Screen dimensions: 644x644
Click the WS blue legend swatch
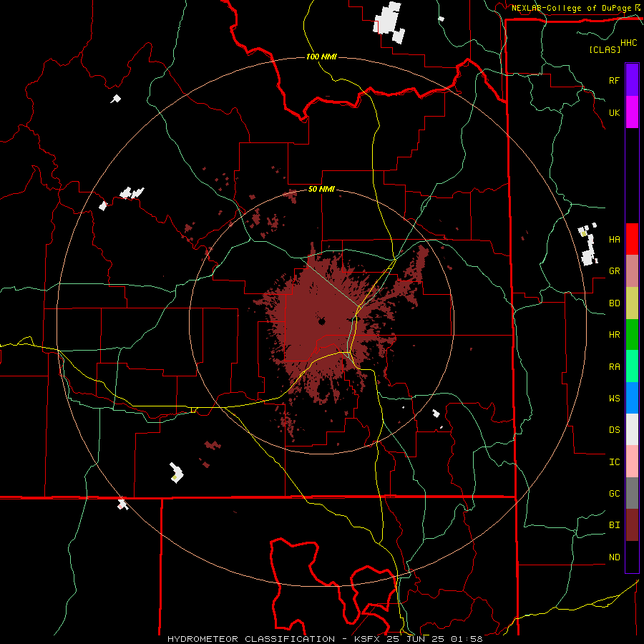coord(632,398)
